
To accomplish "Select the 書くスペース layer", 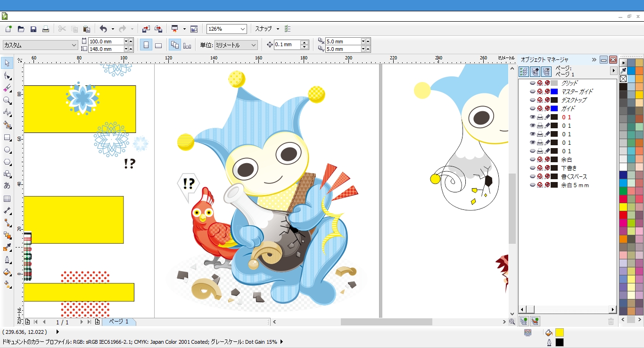I will point(574,177).
